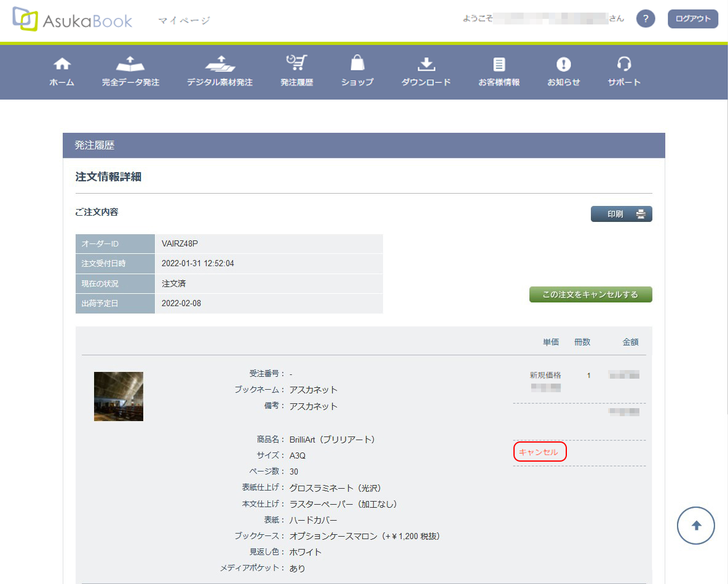
Task: Click the red キャンセル link
Action: (539, 452)
